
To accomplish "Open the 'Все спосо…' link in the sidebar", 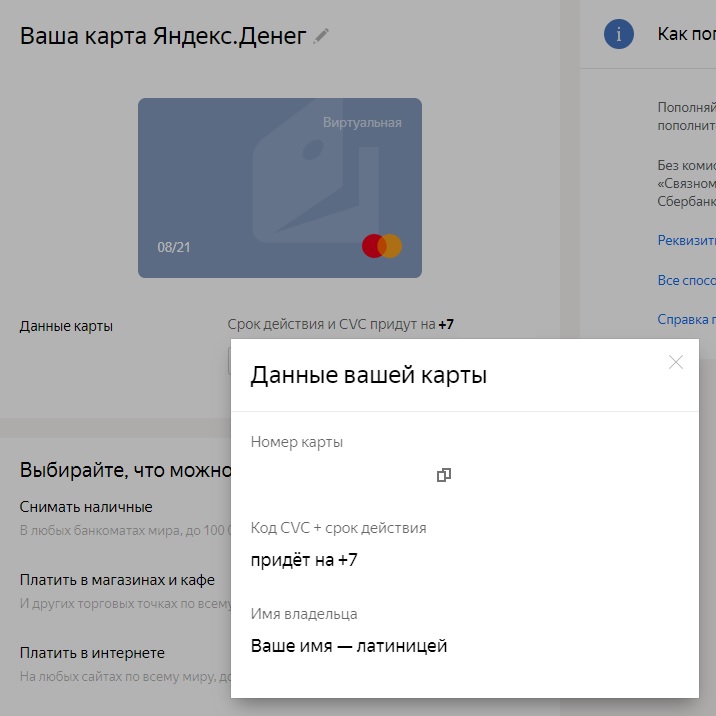I will [x=686, y=280].
